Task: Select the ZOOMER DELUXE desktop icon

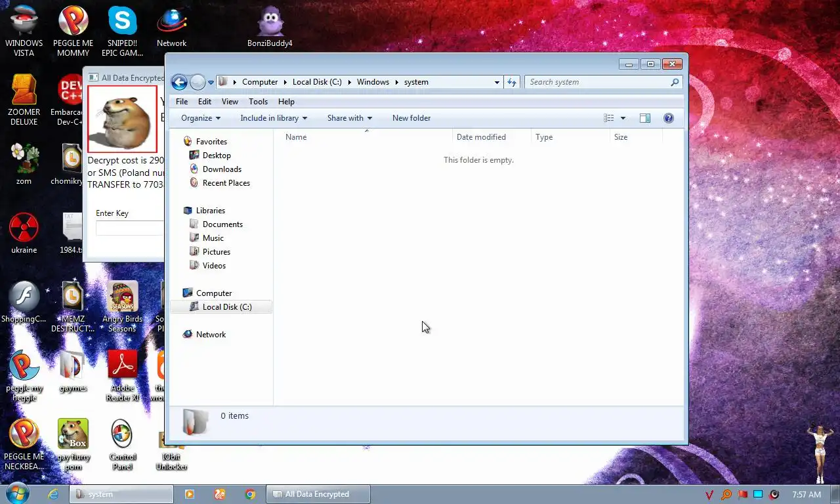Action: click(24, 100)
